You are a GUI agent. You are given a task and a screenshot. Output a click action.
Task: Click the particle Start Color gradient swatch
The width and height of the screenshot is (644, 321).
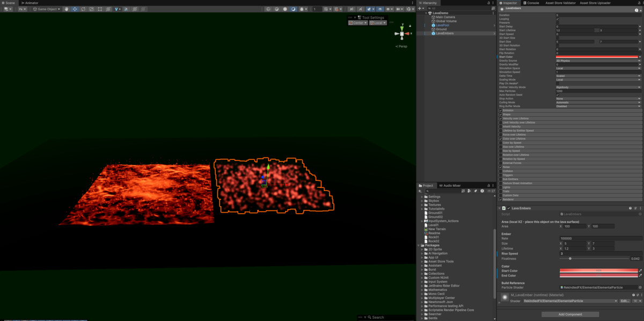coord(596,57)
